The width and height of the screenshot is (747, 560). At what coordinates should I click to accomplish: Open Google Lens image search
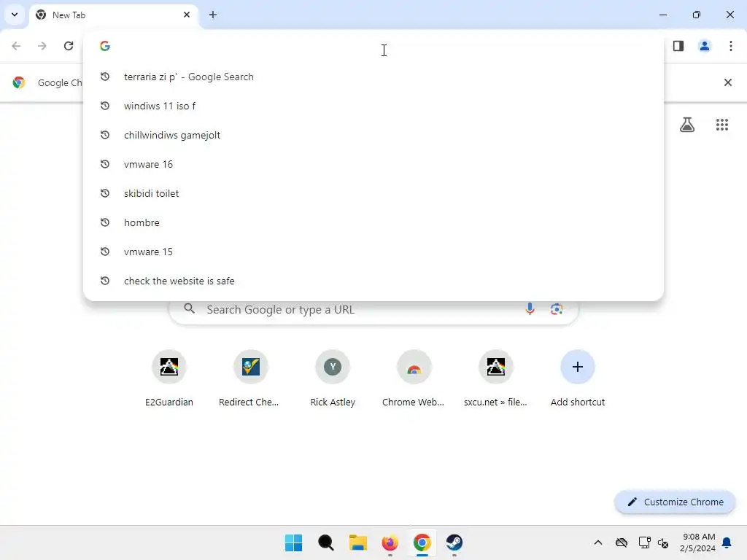(557, 309)
